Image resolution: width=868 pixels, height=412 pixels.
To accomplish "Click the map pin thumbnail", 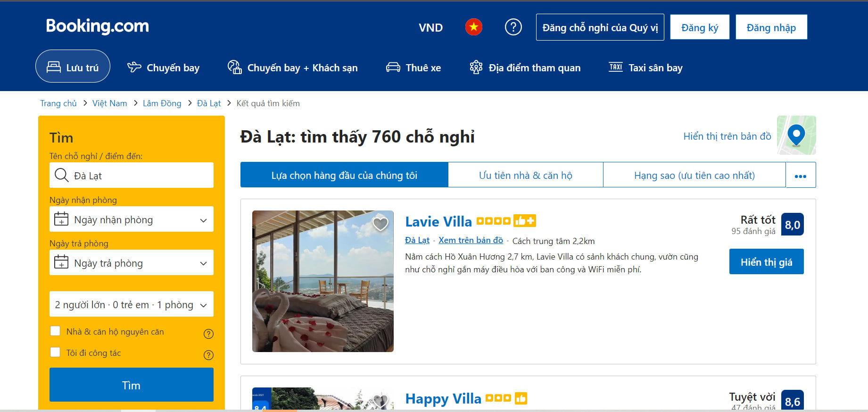I will 796,135.
